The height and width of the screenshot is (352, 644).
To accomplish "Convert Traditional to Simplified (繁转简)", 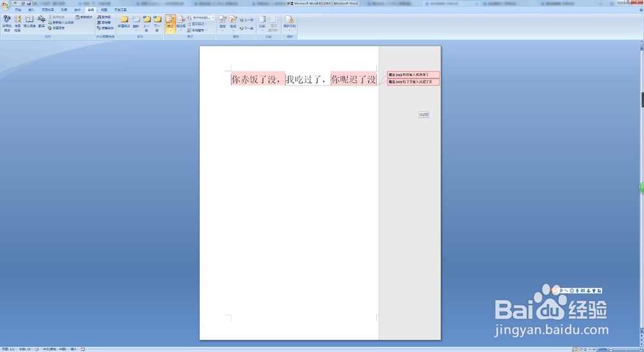I will [x=104, y=17].
